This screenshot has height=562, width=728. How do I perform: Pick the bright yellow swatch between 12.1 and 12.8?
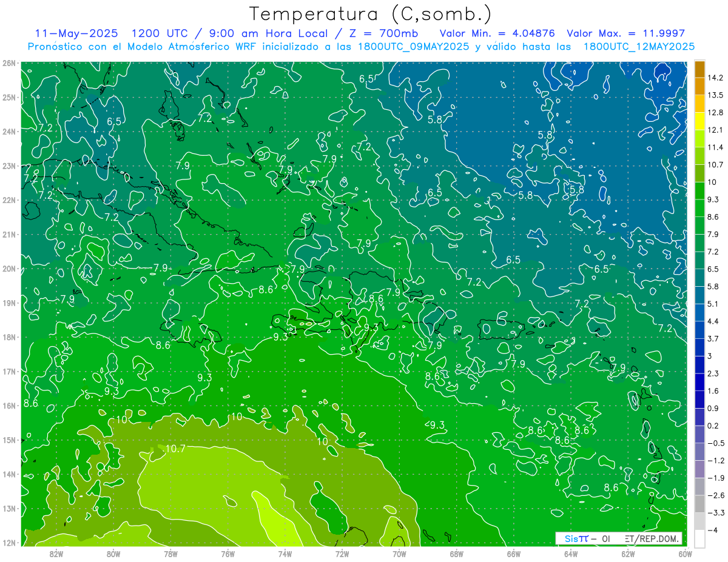point(699,121)
